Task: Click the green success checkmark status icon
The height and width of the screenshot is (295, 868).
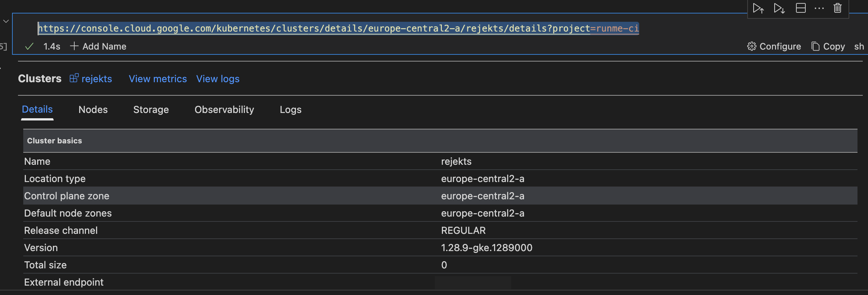Action: (x=29, y=47)
